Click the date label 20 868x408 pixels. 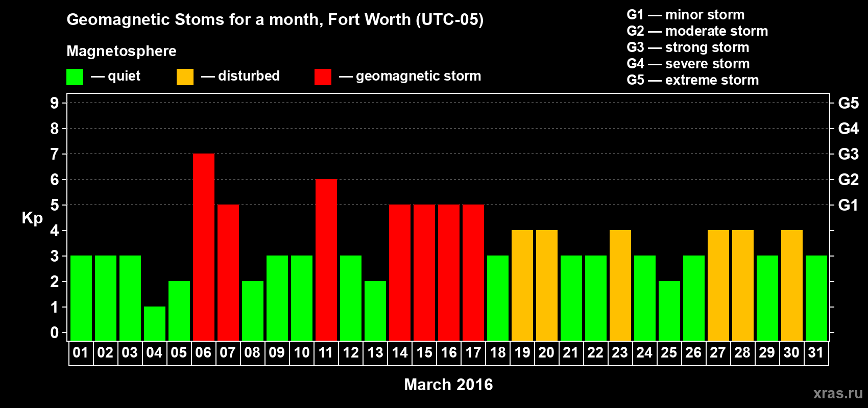tap(546, 353)
